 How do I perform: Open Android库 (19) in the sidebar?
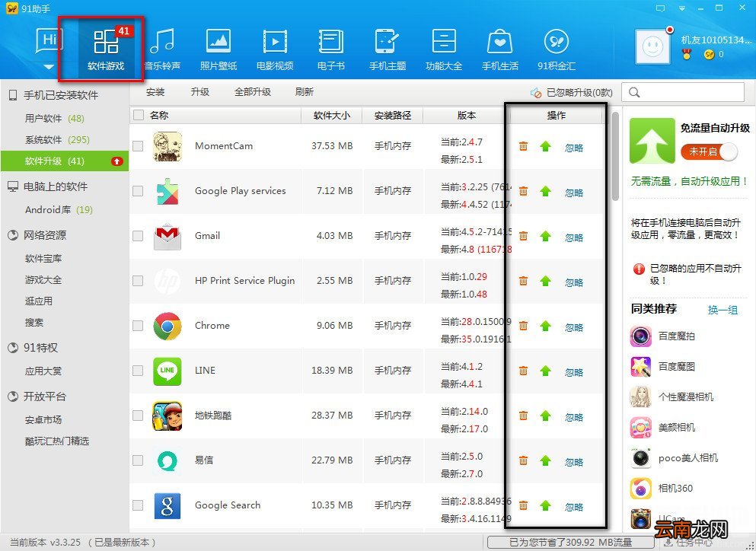point(59,210)
